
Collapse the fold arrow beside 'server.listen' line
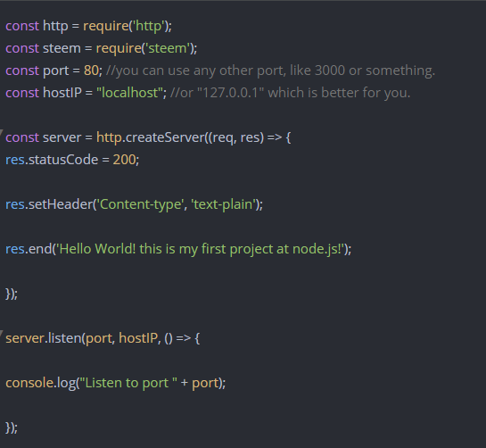[x=1, y=333]
